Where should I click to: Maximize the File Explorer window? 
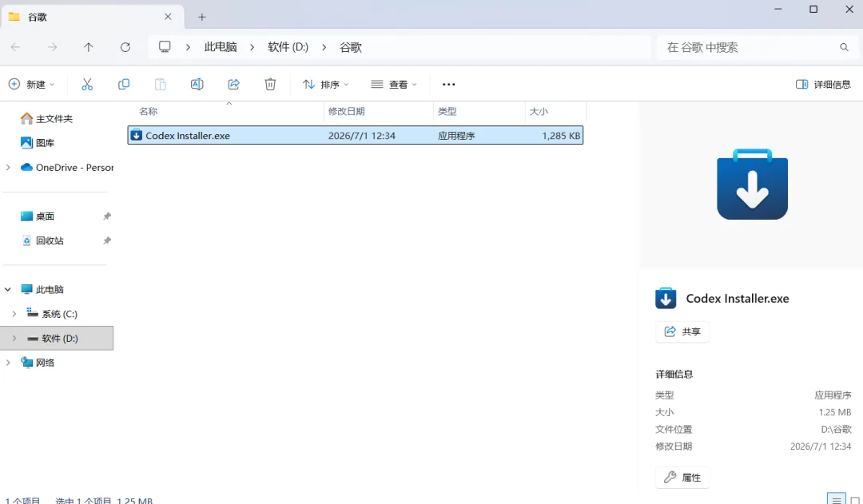pyautogui.click(x=813, y=10)
